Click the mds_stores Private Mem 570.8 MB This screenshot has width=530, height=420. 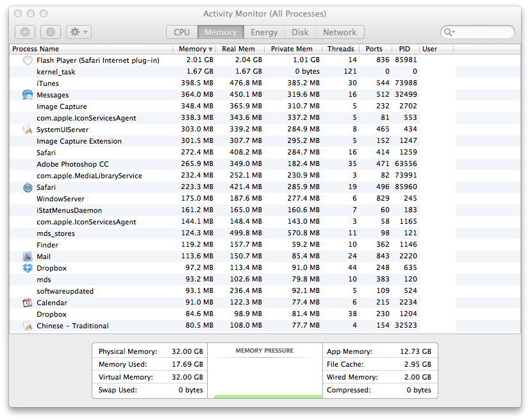(x=303, y=233)
